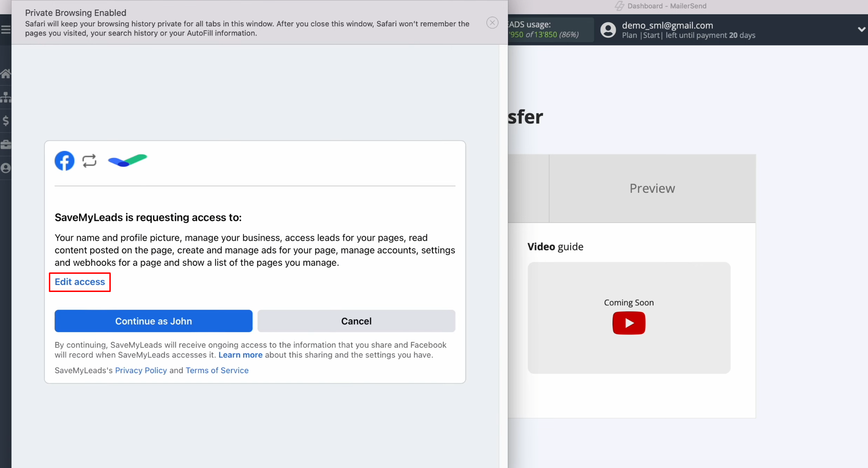This screenshot has height=468, width=868.
Task: Expand the account dropdown chevron
Action: click(861, 29)
